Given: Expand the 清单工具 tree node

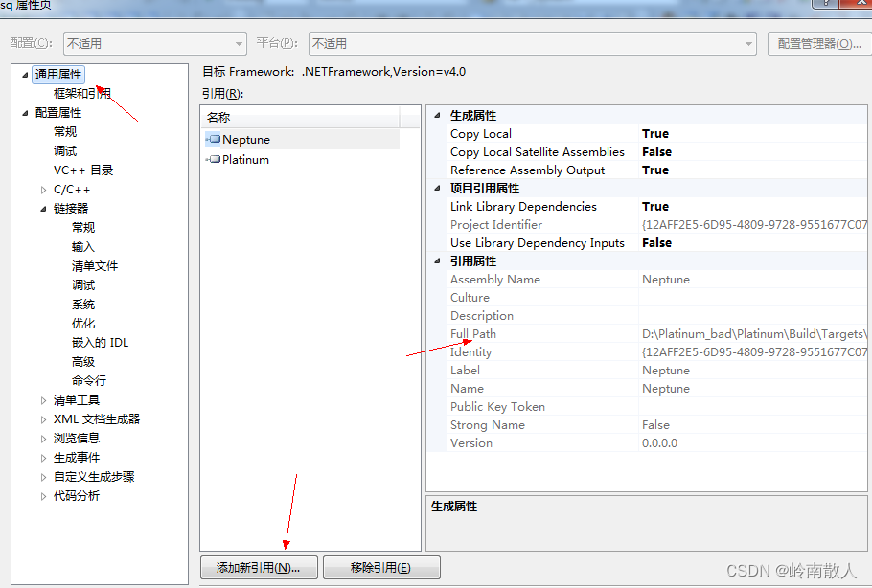Looking at the screenshot, I should (41, 399).
